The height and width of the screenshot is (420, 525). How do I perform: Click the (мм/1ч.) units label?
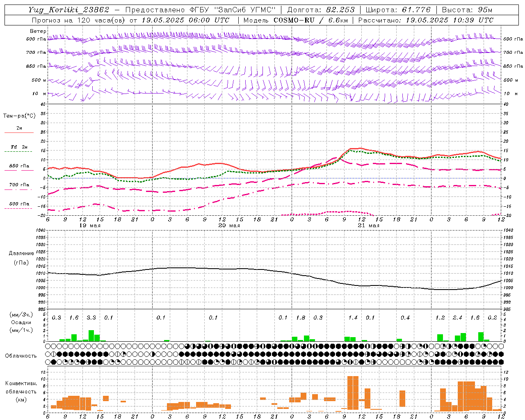(x=21, y=330)
